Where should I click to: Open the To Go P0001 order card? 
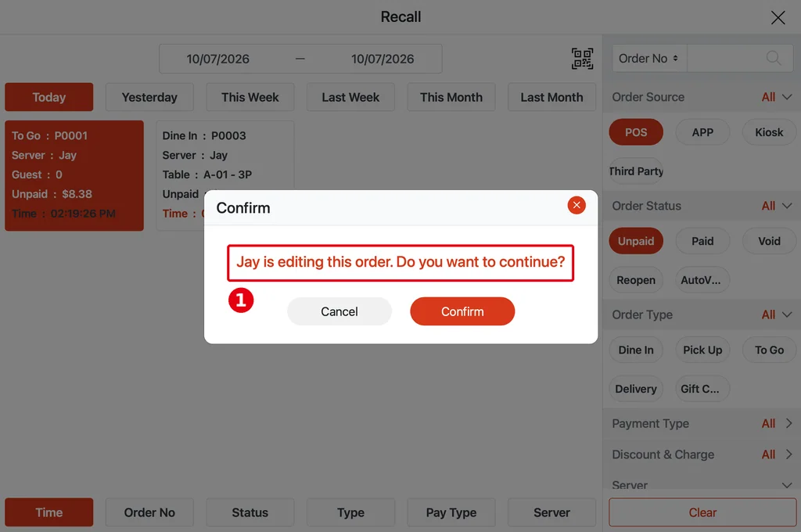74,175
